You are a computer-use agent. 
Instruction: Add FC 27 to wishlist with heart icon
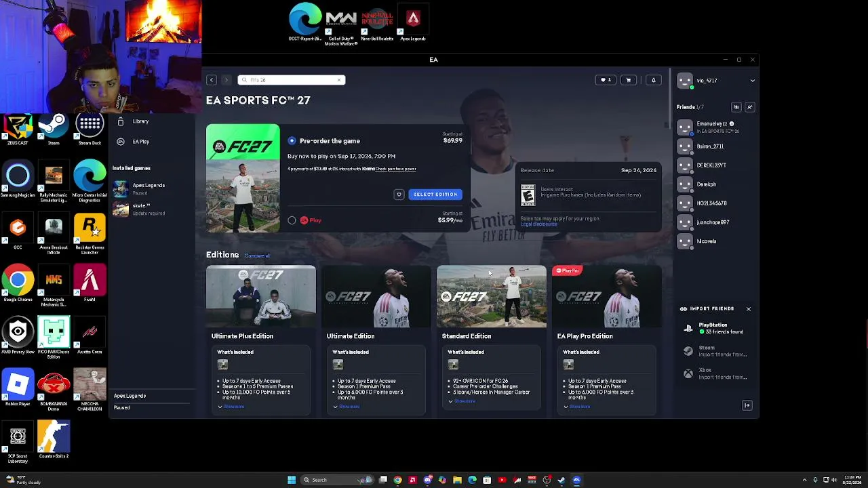(x=399, y=195)
